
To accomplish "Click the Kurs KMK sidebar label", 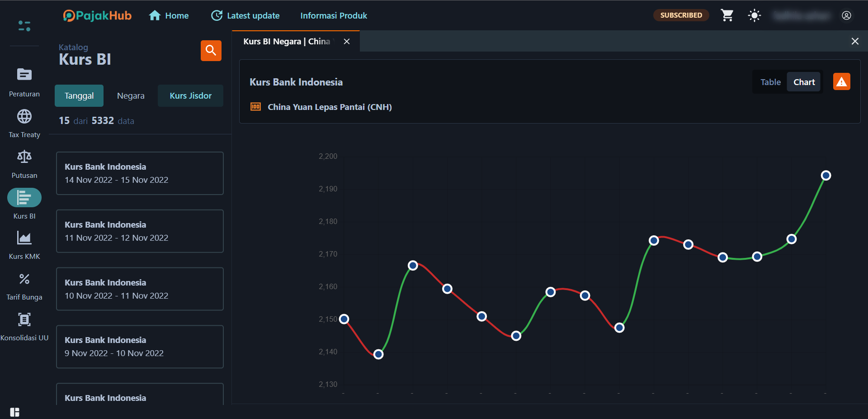I will (24, 257).
